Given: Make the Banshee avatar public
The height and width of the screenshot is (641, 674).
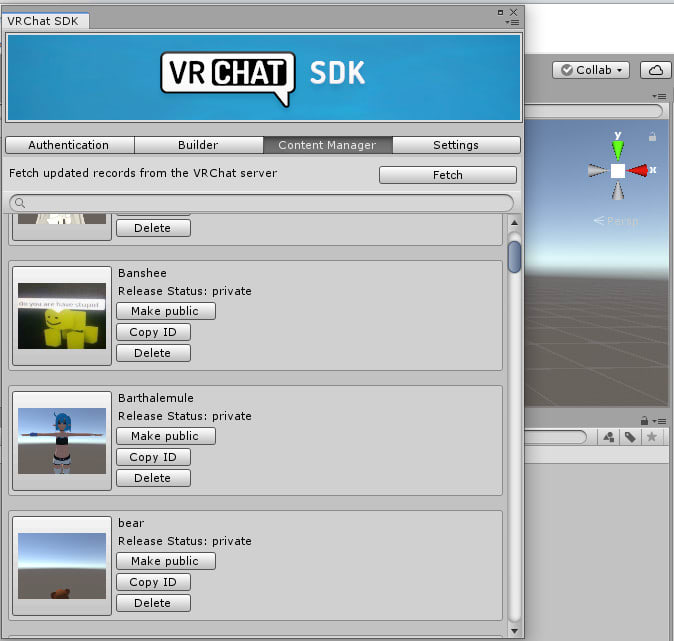Looking at the screenshot, I should click(x=165, y=311).
